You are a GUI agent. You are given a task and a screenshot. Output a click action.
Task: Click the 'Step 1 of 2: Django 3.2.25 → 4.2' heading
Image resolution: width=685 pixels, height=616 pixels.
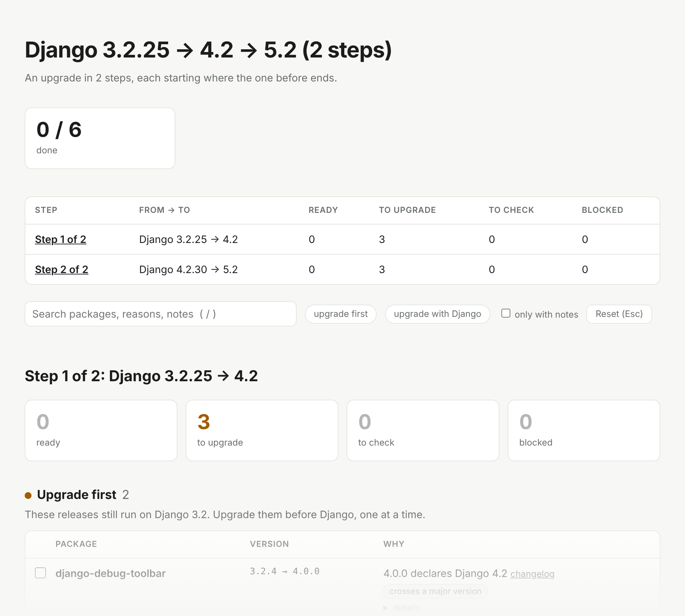point(141,376)
